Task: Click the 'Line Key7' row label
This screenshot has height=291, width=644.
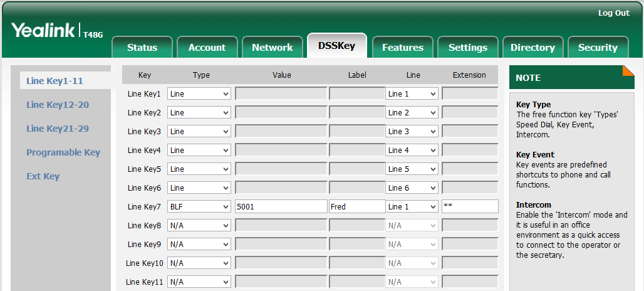Action: pos(144,207)
